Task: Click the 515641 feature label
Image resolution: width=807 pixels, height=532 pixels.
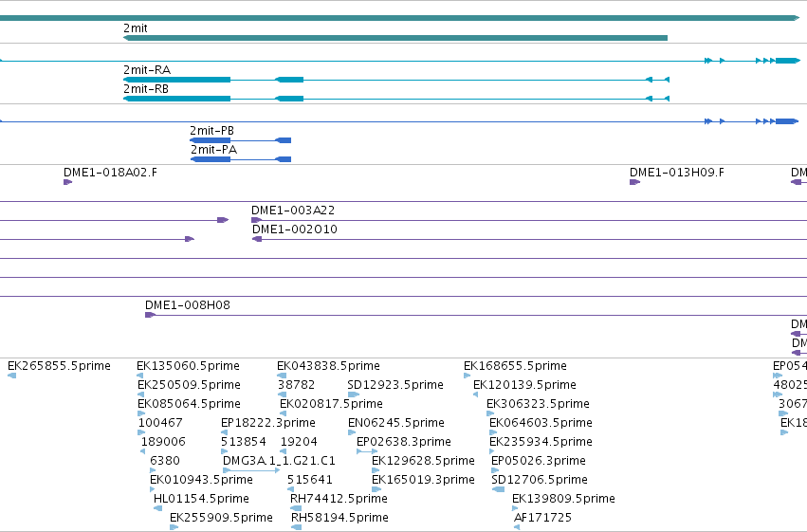Action: click(310, 480)
